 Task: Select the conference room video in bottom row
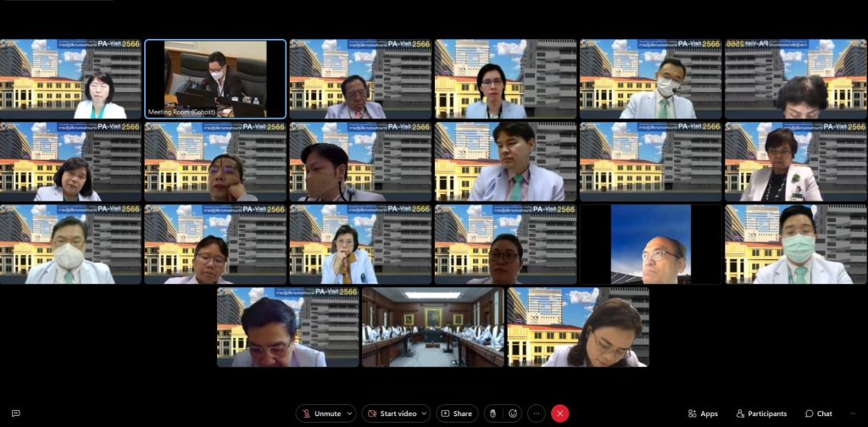point(433,327)
